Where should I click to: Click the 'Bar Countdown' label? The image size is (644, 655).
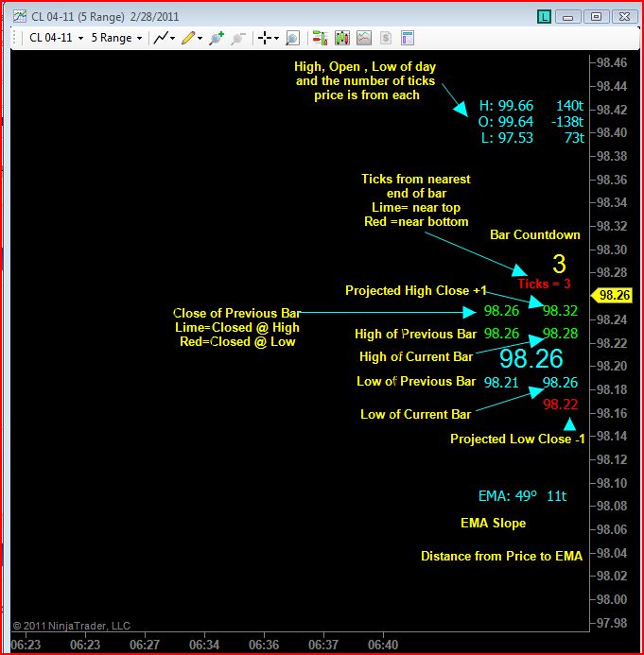[x=535, y=234]
